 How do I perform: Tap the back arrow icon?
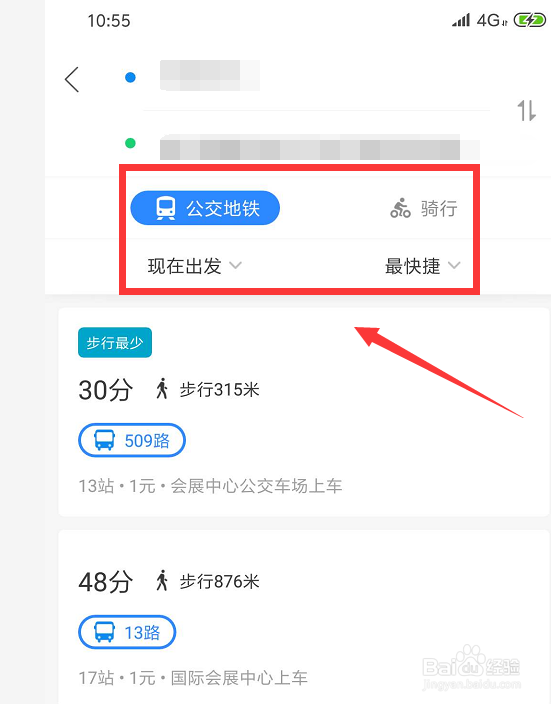[72, 79]
